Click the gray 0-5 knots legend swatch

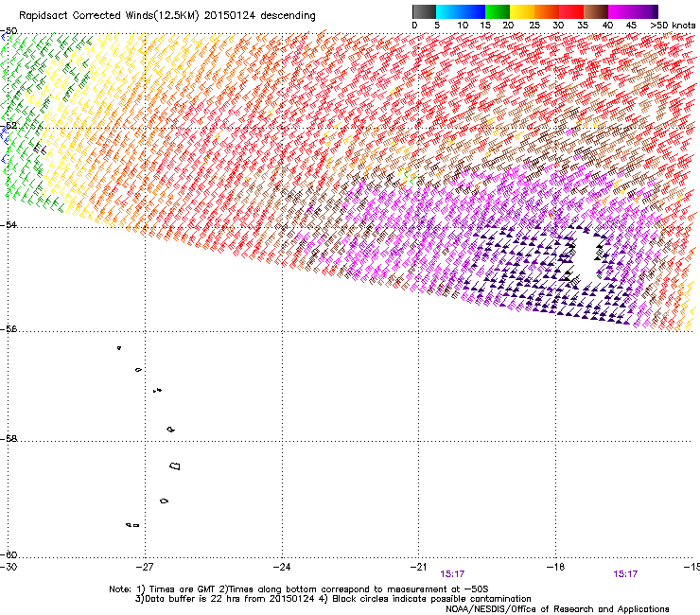click(x=425, y=11)
